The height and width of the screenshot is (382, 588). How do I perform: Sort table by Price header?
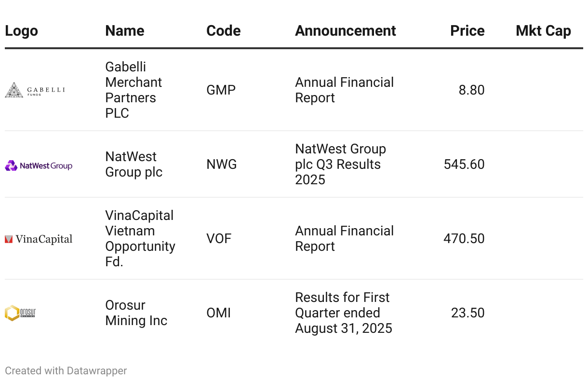click(x=467, y=31)
